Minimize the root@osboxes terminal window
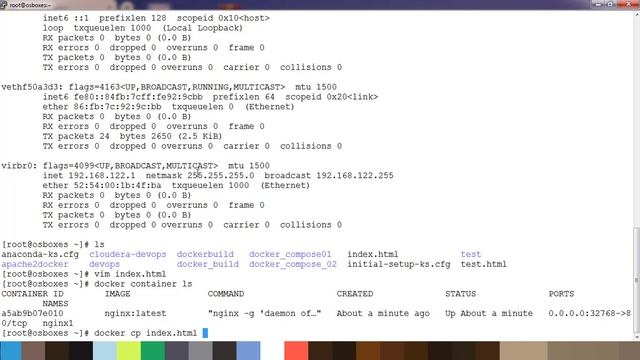The height and width of the screenshot is (360, 640). [598, 4]
